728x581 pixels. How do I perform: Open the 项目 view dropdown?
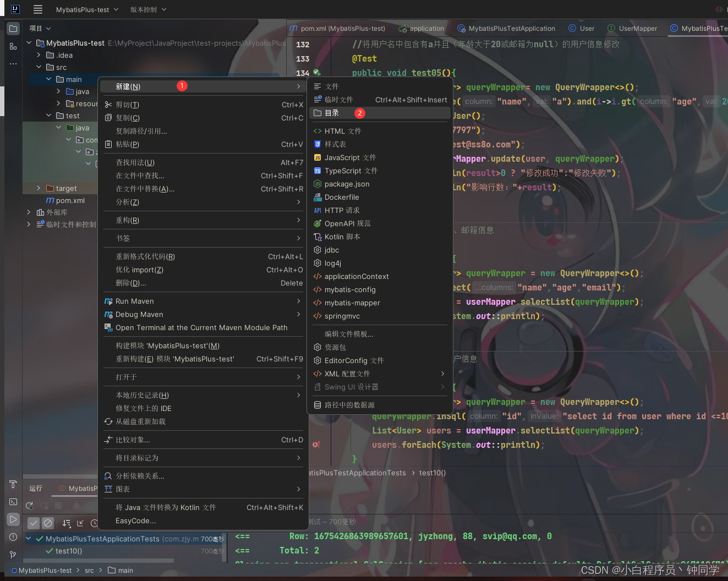point(40,28)
